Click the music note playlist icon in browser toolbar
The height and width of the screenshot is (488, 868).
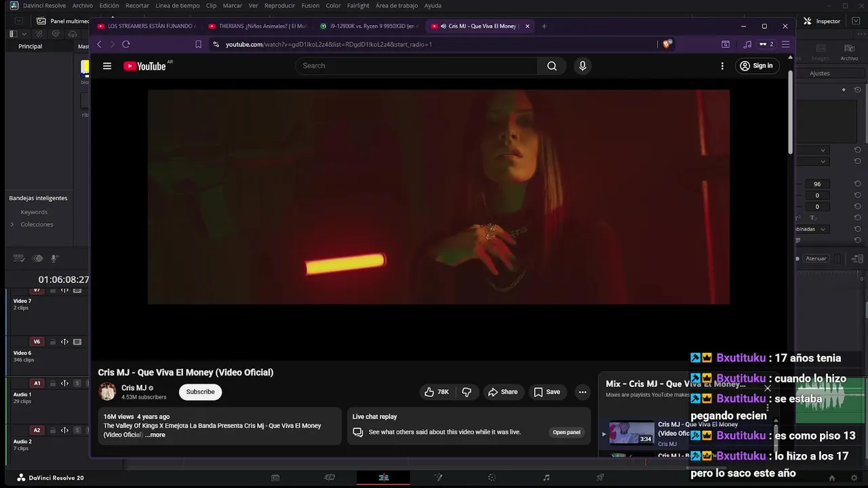click(x=747, y=44)
